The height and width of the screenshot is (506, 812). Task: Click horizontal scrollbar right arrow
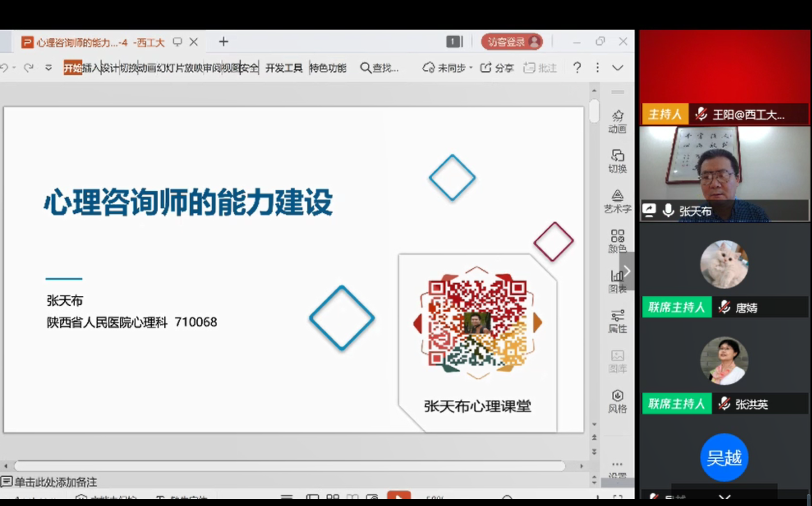582,466
